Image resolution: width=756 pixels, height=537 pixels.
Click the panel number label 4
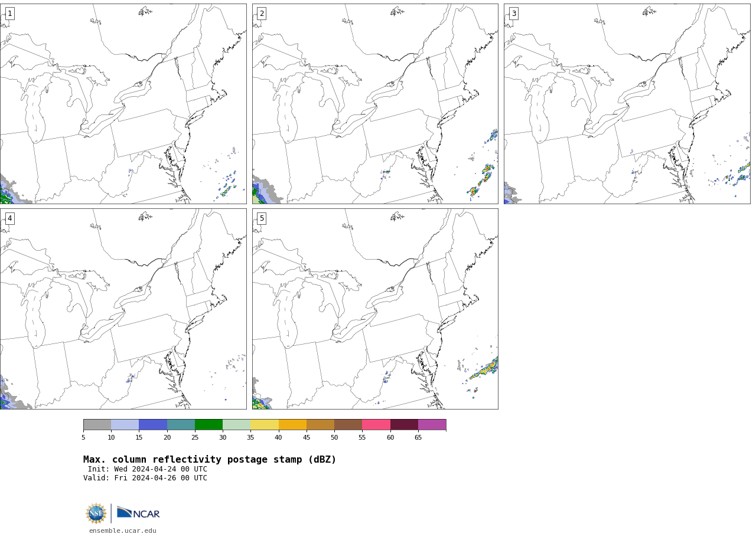pyautogui.click(x=9, y=218)
